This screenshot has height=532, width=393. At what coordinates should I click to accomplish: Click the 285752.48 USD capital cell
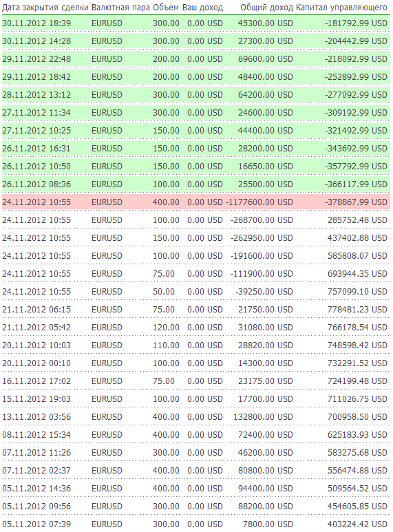(x=357, y=220)
